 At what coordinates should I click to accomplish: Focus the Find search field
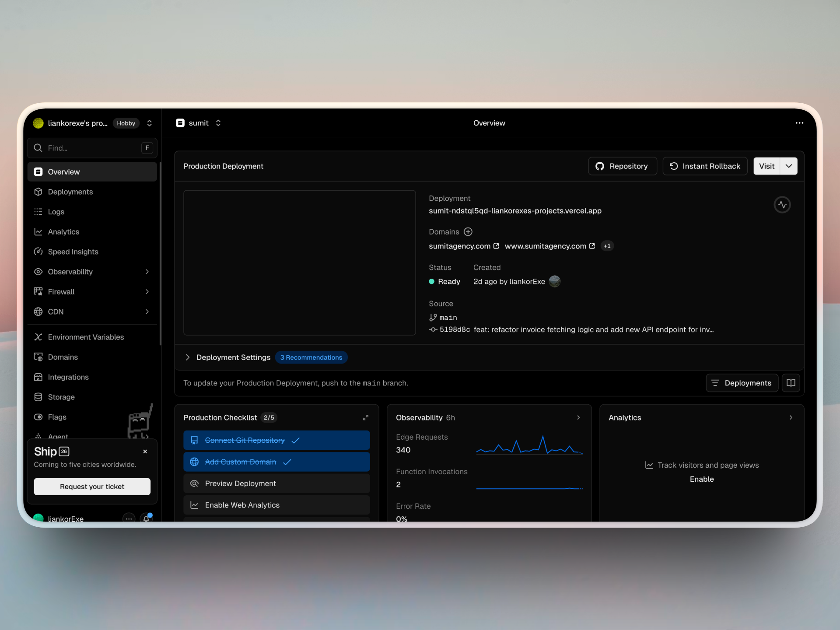tap(92, 148)
